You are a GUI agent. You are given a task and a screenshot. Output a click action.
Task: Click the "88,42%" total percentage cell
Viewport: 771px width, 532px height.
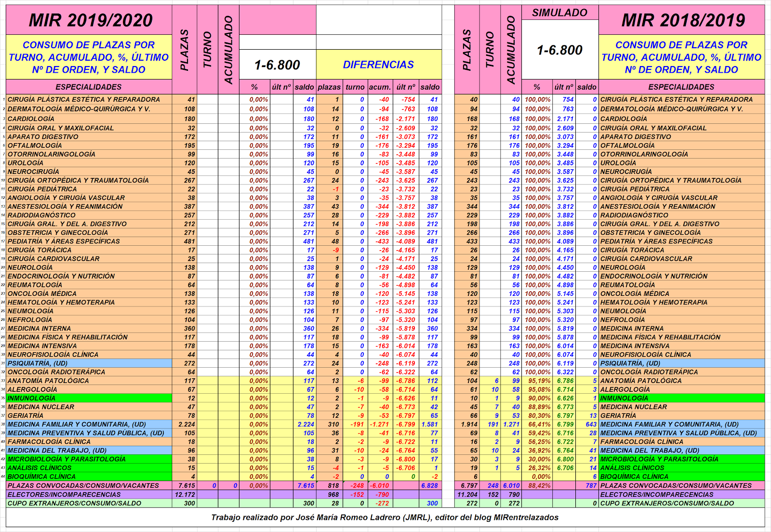pyautogui.click(x=537, y=486)
